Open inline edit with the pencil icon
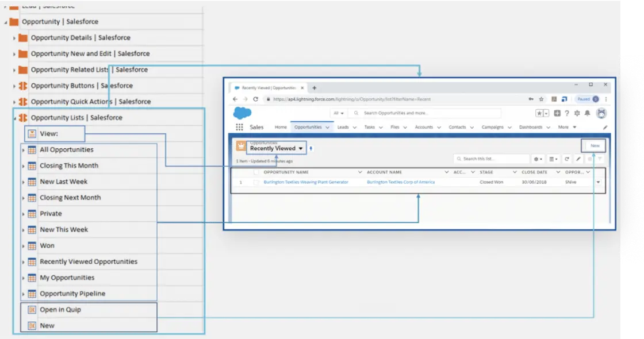This screenshot has width=644, height=339. 578,158
